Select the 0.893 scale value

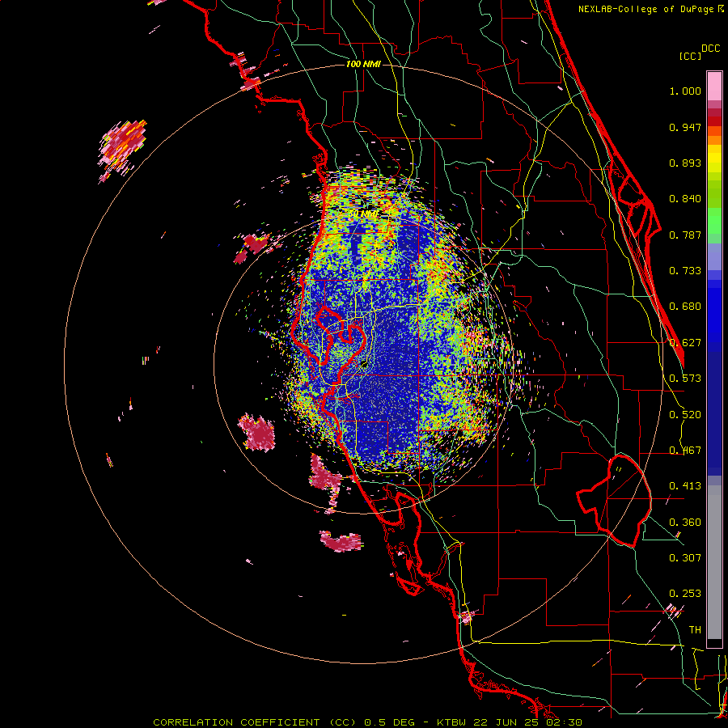[685, 163]
